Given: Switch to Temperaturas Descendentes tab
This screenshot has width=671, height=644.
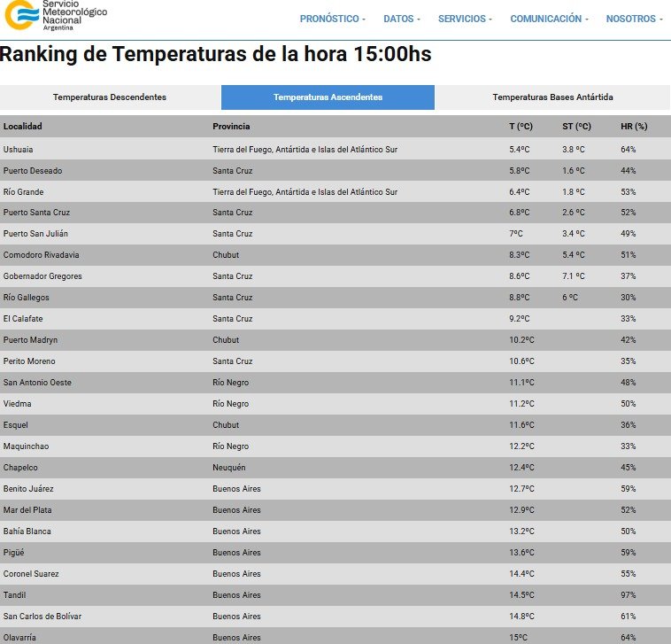Looking at the screenshot, I should coord(110,97).
